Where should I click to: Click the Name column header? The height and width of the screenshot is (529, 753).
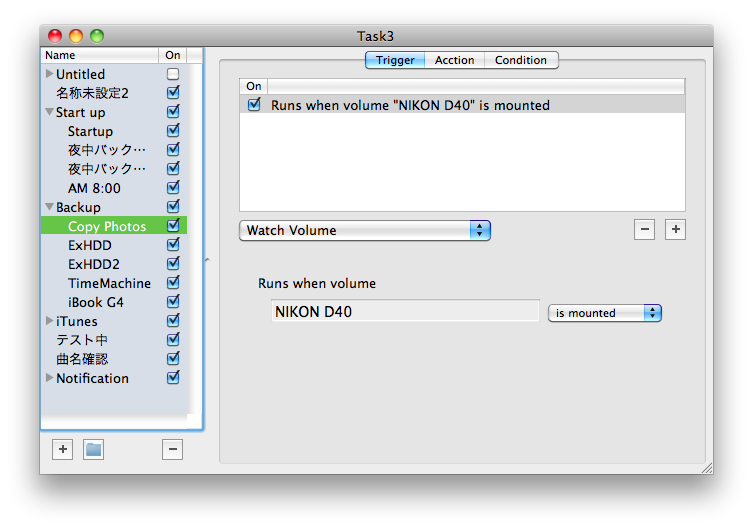tap(98, 55)
